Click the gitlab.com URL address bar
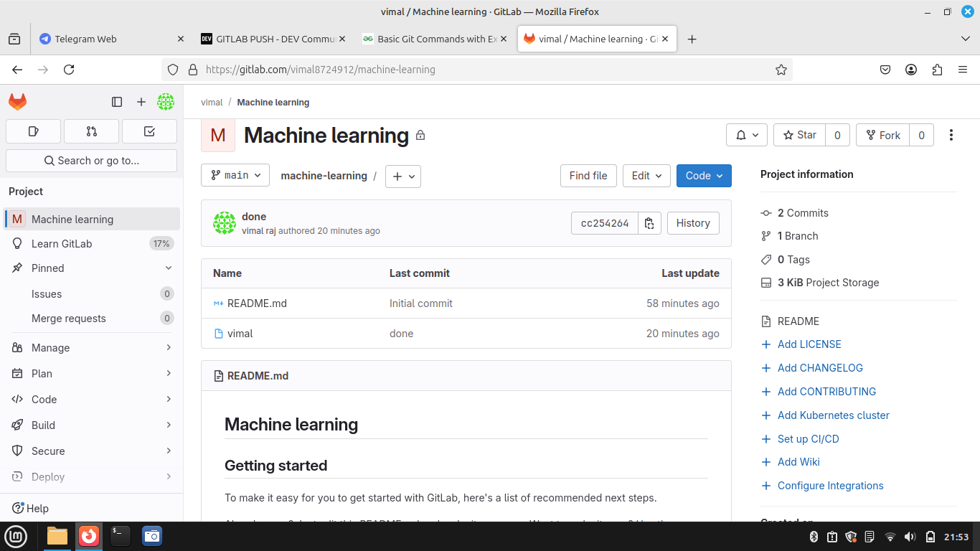980x551 pixels. pos(477,70)
